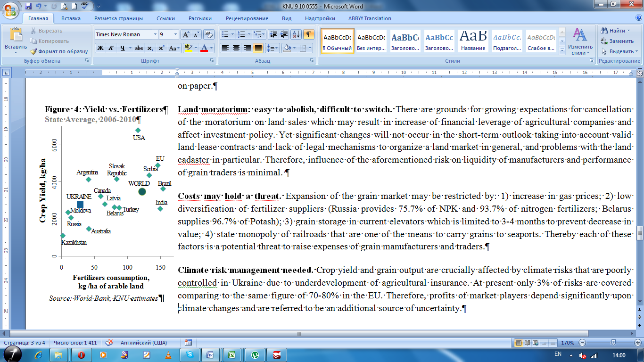
Task: Align text to the left
Action: click(x=225, y=48)
